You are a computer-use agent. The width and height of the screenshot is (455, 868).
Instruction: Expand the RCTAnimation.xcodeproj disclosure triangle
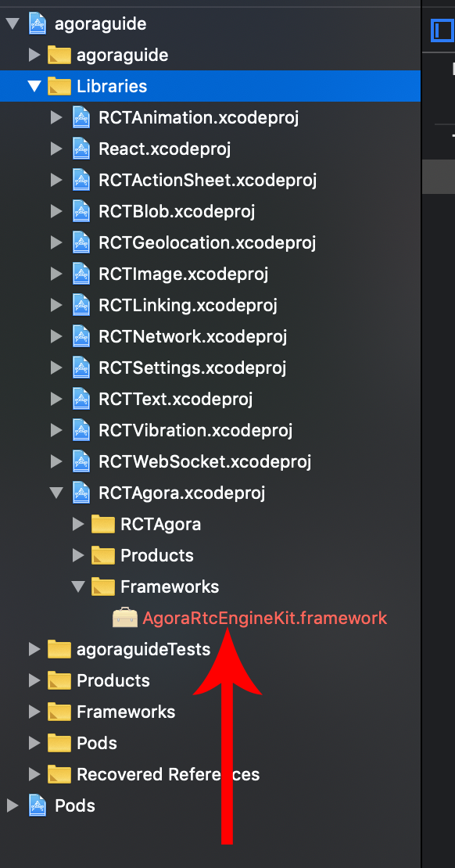tap(56, 118)
